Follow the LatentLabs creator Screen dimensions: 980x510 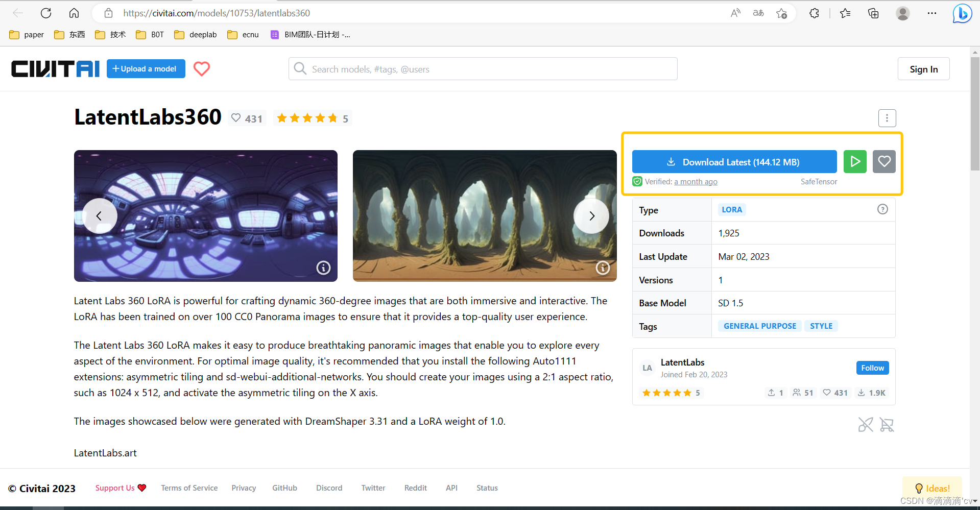[872, 368]
